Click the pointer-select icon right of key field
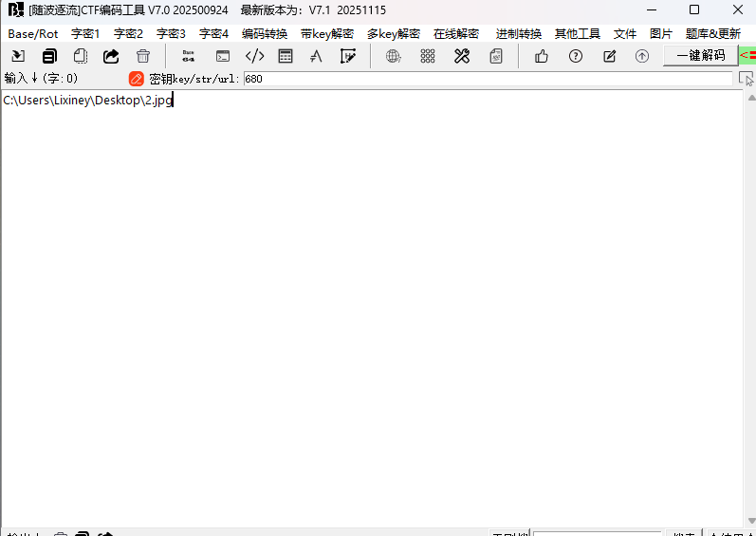Screen dimensions: 756x536 [x=746, y=79]
